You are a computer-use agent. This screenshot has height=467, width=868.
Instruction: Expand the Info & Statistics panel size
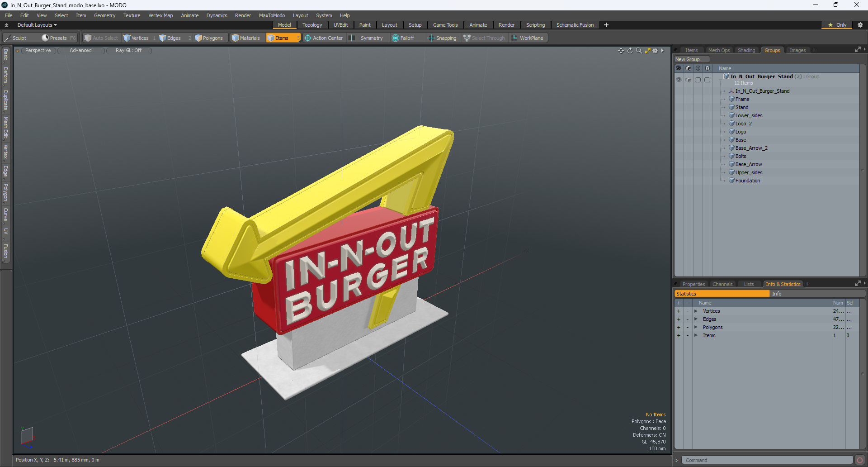(x=858, y=284)
